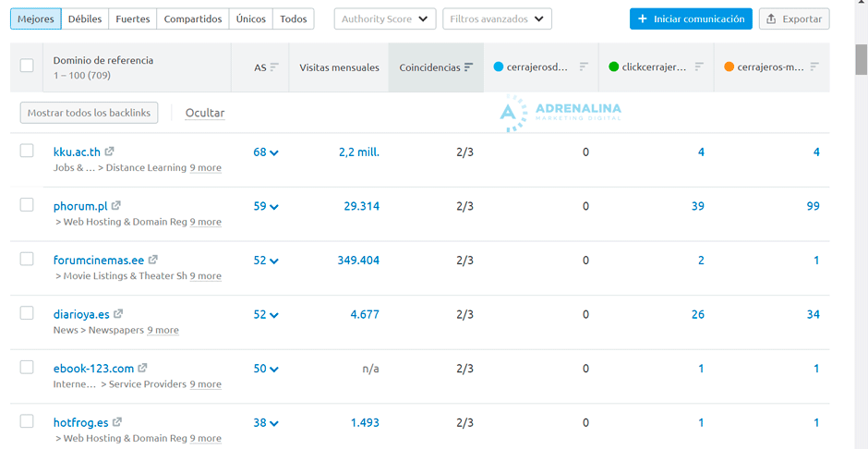The height and width of the screenshot is (449, 868).
Task: Expand AS 50 chevron for ebook-123.com
Action: [274, 370]
